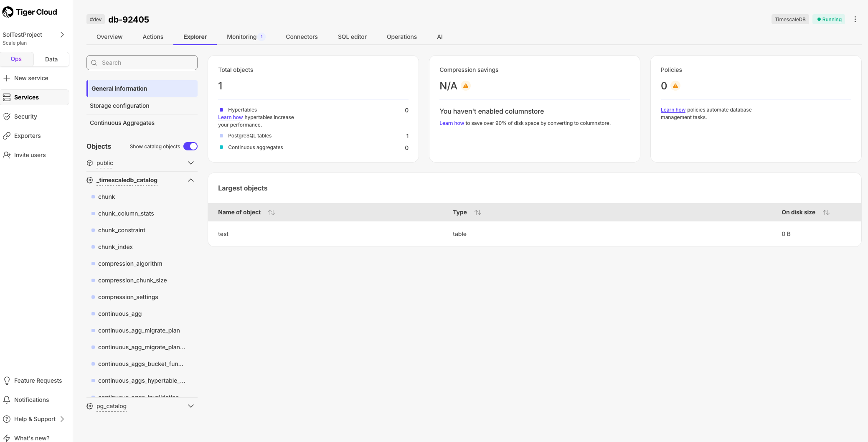Collapse the _timescaledb_catalog schema
The image size is (868, 442).
[x=191, y=180]
